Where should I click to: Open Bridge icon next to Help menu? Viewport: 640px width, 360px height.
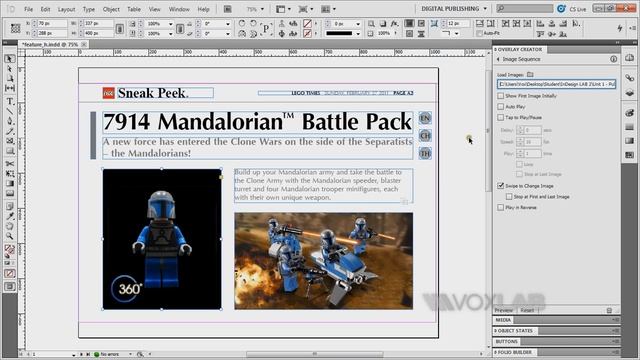tap(228, 9)
